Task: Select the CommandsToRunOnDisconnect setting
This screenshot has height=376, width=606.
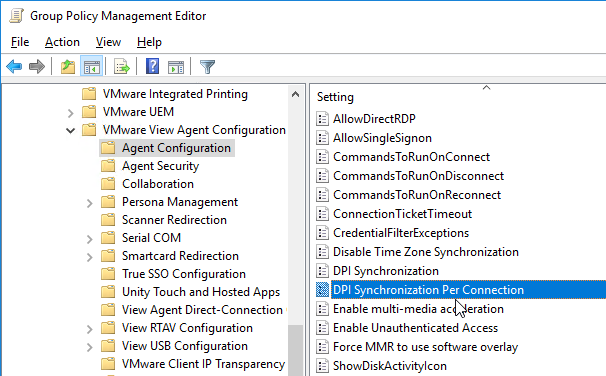Action: tap(418, 176)
